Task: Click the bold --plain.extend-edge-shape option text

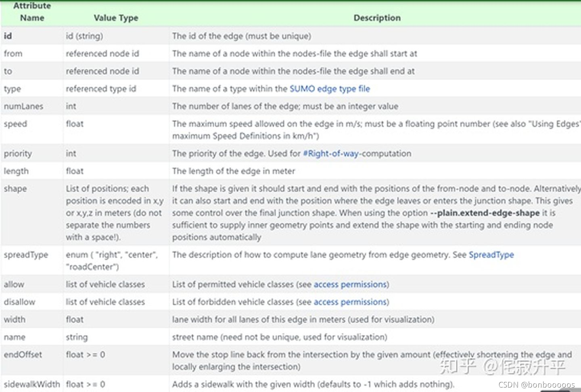Action: [x=485, y=213]
